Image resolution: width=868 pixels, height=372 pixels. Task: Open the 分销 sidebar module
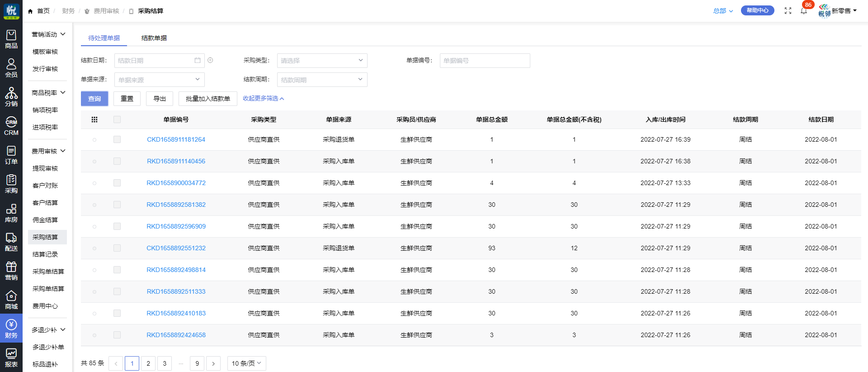point(11,97)
